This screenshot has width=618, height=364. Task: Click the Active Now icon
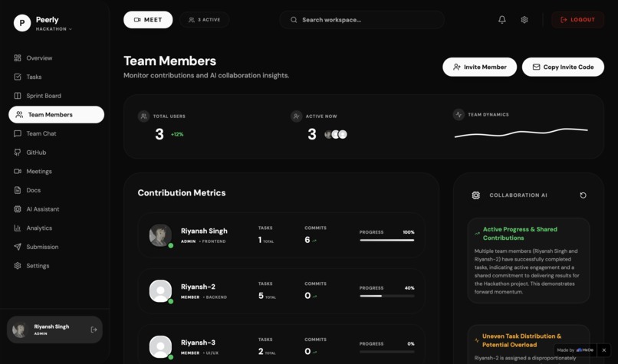coord(296,116)
